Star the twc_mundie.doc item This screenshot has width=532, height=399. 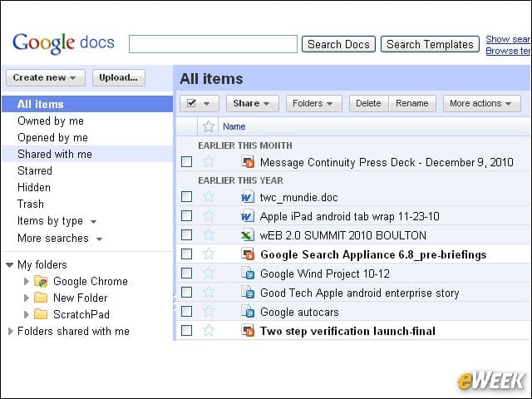coord(209,197)
